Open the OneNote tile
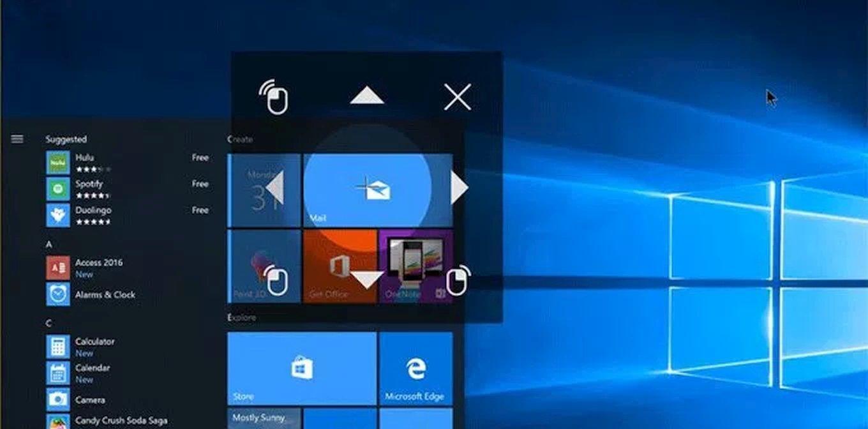 [x=416, y=266]
